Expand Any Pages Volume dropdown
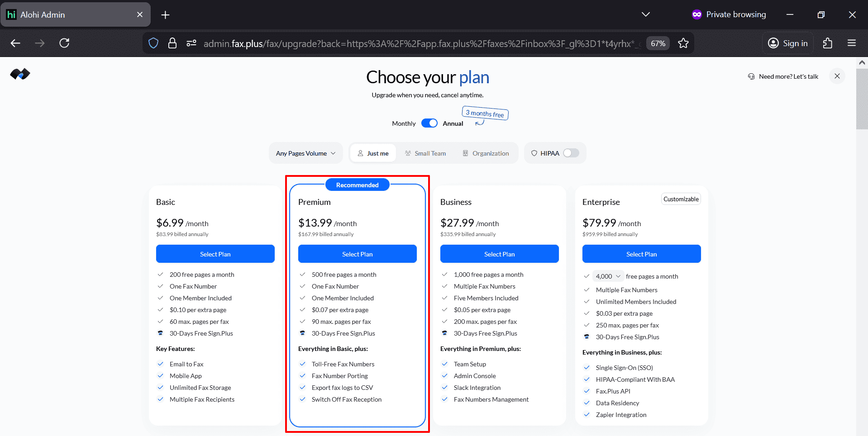The image size is (868, 436). click(x=305, y=153)
